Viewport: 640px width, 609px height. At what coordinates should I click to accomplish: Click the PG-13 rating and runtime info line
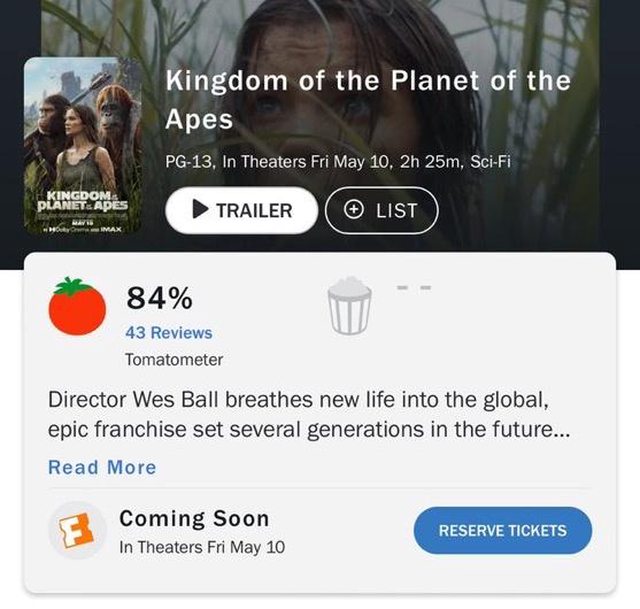338,163
